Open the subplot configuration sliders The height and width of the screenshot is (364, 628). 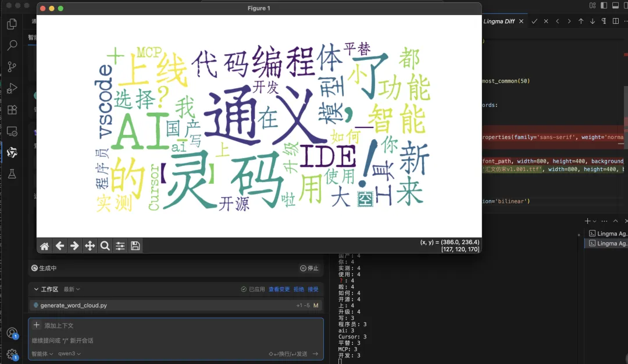pyautogui.click(x=120, y=245)
